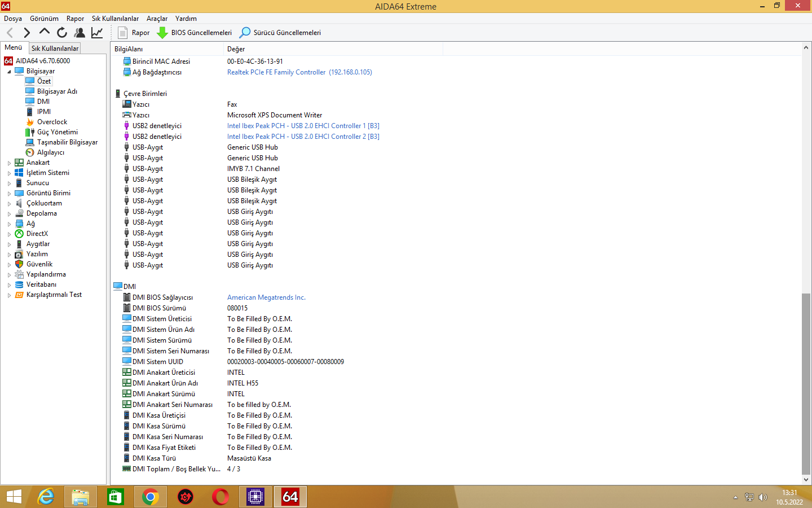Switch to the Sık Kullanılanlar panel tab

click(55, 49)
